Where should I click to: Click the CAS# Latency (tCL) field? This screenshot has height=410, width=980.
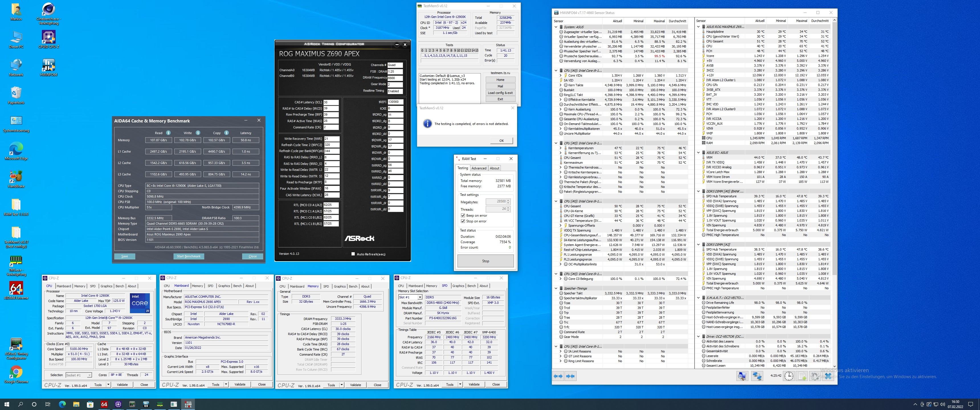tap(331, 102)
